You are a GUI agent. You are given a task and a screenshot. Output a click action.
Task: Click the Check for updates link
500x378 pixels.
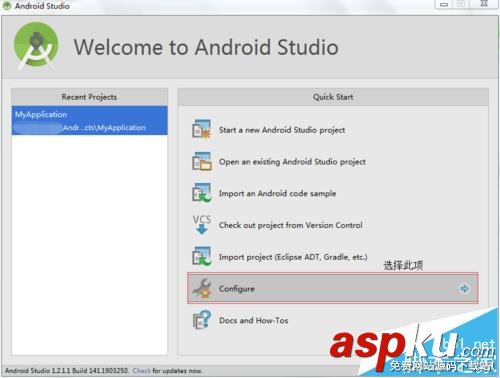(142, 370)
